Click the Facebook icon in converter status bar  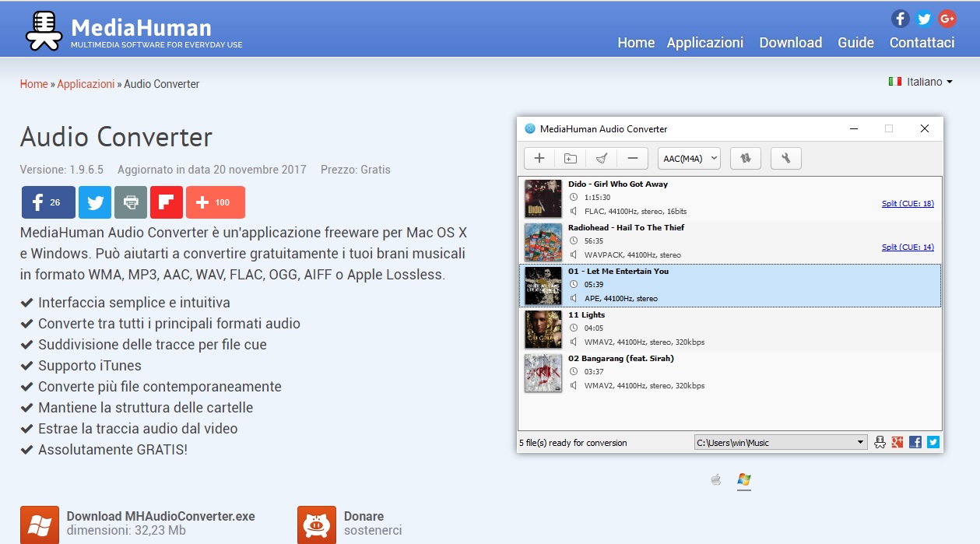click(x=915, y=442)
